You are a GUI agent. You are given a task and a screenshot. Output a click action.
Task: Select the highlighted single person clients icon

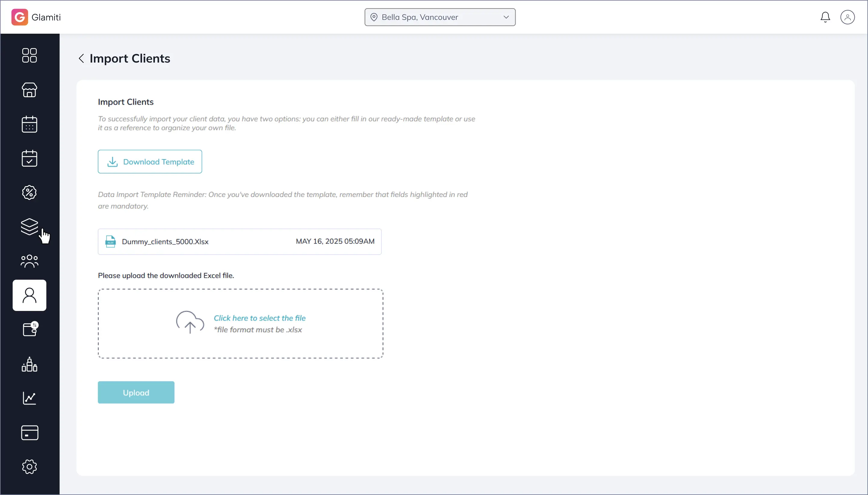(29, 295)
